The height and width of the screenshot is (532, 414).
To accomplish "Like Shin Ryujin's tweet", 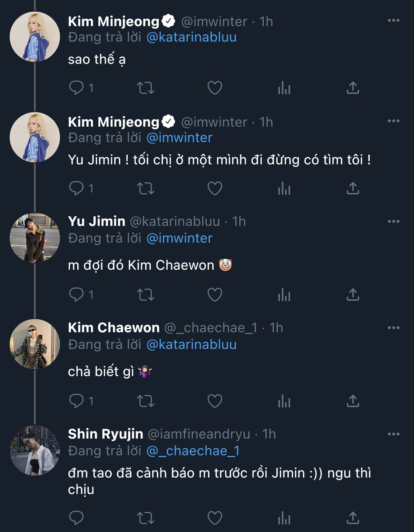I will (x=215, y=518).
